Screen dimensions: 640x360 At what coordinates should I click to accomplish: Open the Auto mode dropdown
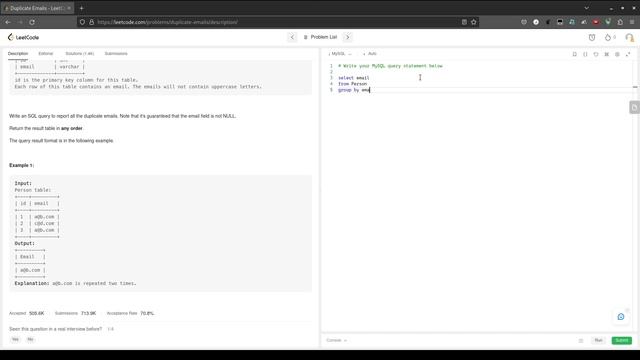pyautogui.click(x=370, y=53)
